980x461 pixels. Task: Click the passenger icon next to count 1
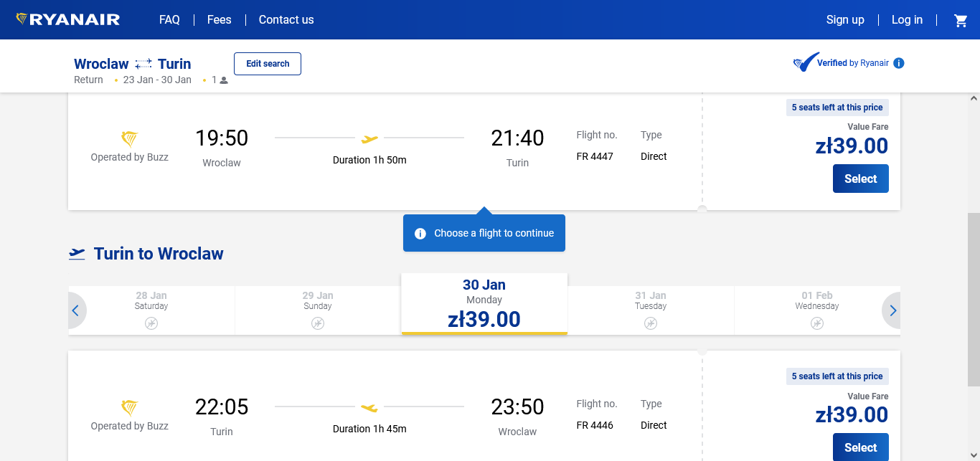[224, 80]
